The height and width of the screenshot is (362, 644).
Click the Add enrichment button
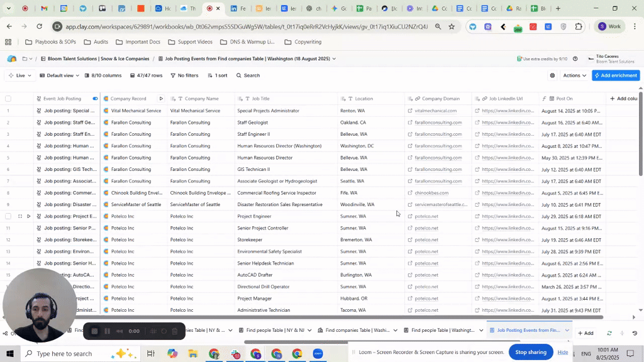point(615,75)
